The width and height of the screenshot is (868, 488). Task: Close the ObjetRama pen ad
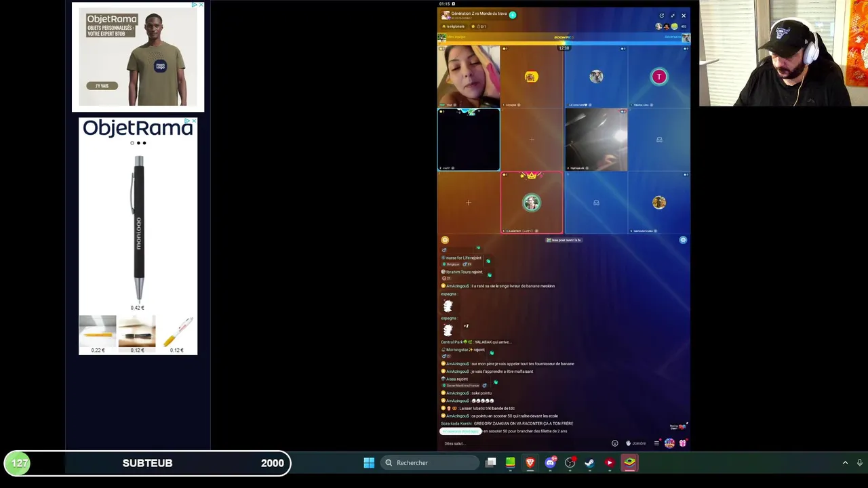tap(194, 121)
